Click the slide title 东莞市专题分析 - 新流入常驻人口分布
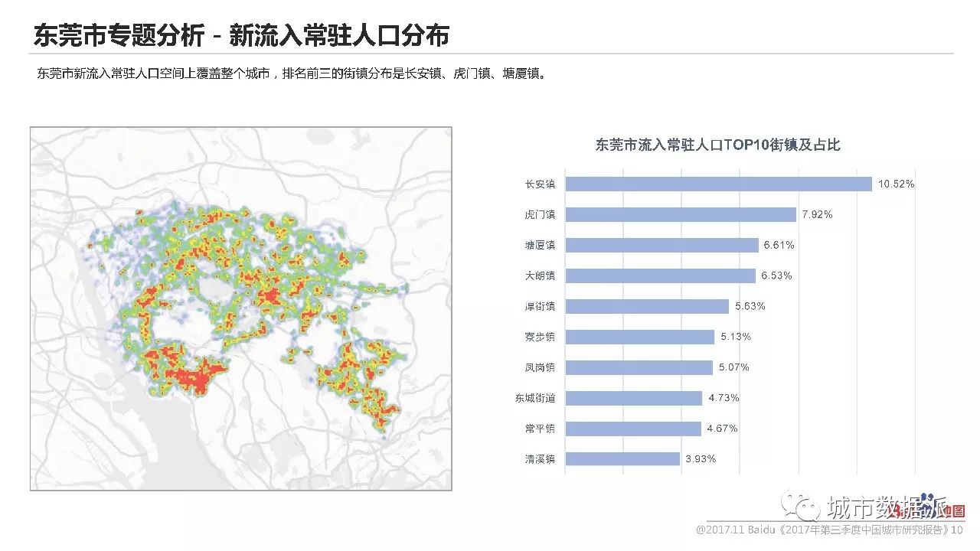The height and width of the screenshot is (551, 980). [x=240, y=35]
